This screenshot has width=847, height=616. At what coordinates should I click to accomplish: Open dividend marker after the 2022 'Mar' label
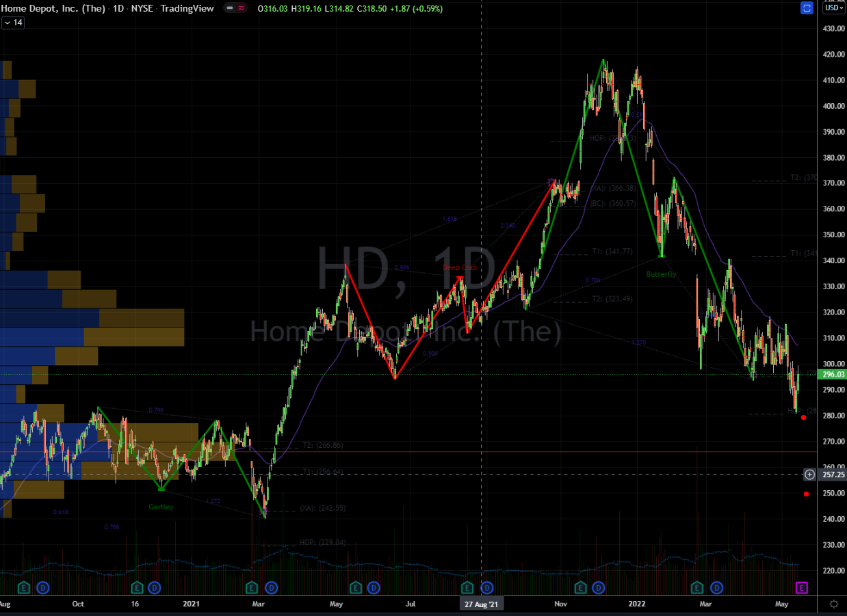click(716, 587)
